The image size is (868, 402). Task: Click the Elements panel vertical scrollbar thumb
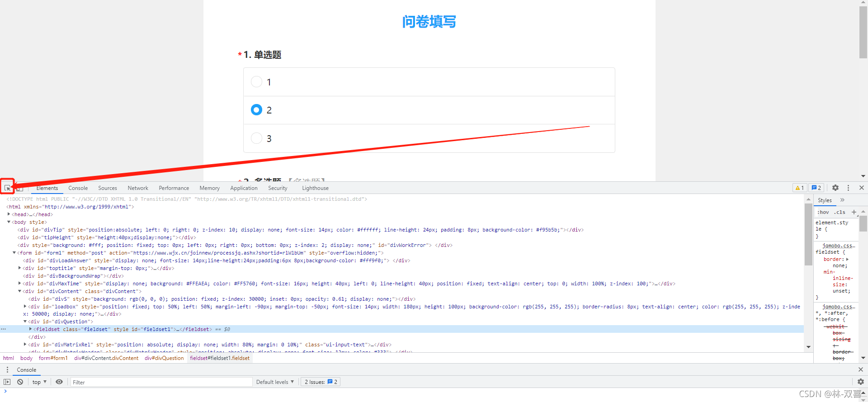pos(808,234)
